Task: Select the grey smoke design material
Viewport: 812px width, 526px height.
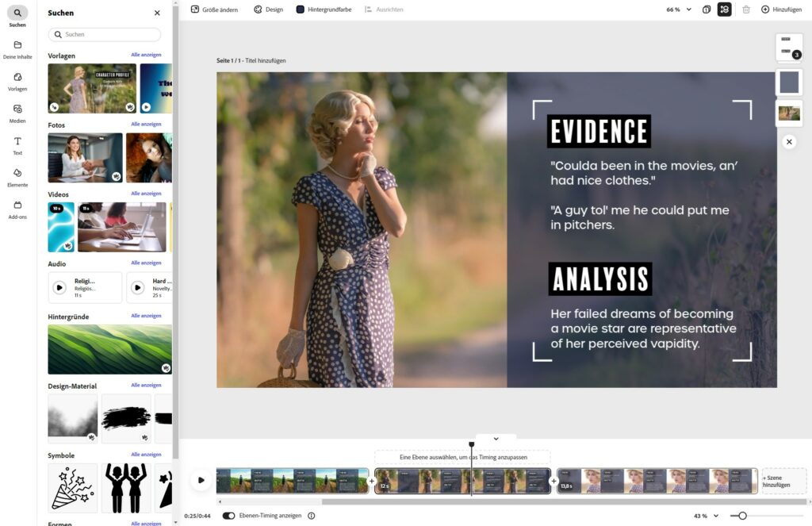Action: click(73, 418)
